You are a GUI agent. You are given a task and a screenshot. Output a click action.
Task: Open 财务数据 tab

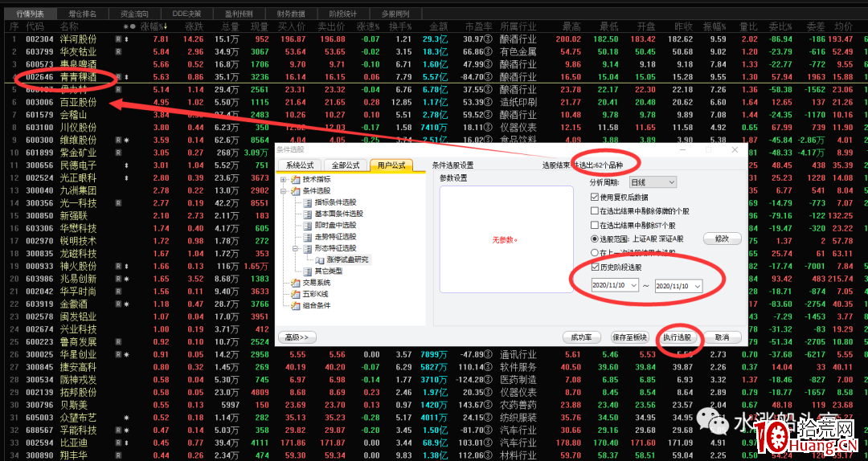pos(289,14)
